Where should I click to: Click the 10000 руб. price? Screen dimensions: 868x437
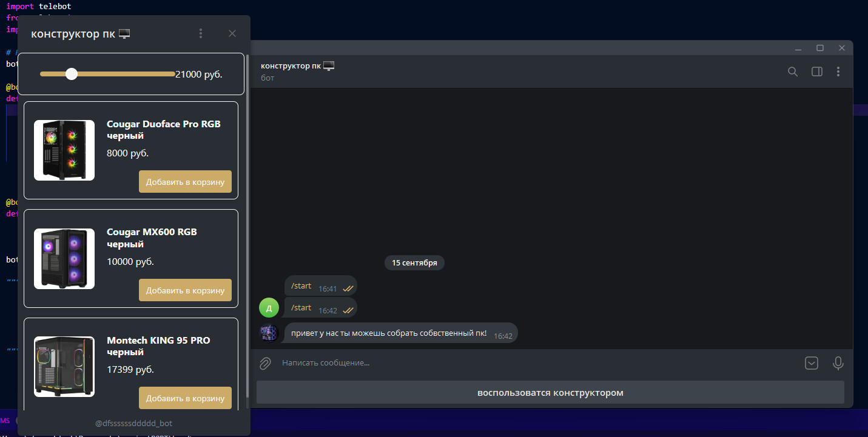click(x=130, y=262)
